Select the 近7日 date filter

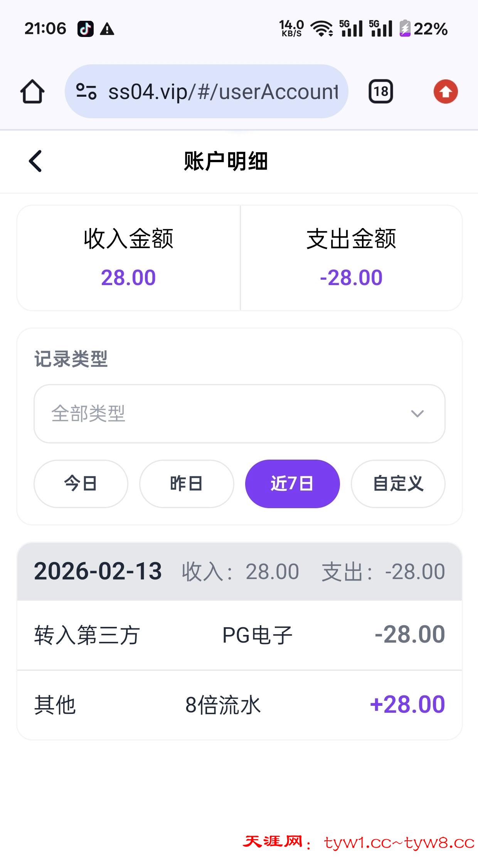[x=292, y=484]
